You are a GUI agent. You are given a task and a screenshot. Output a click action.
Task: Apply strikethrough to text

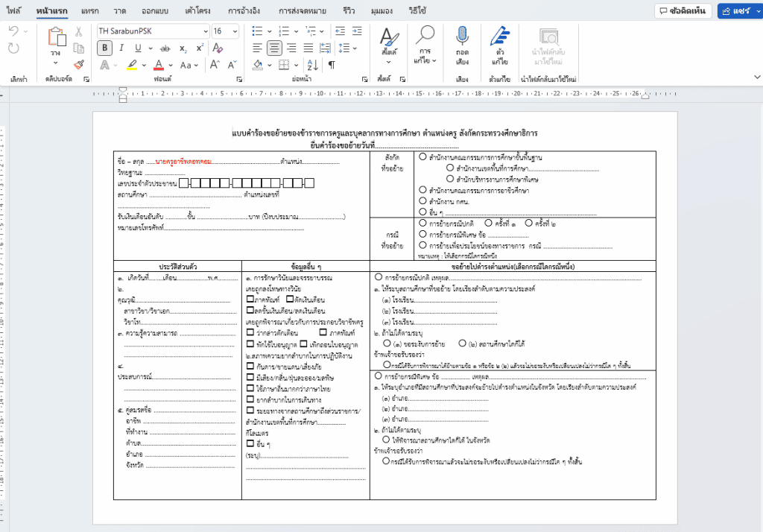(165, 48)
